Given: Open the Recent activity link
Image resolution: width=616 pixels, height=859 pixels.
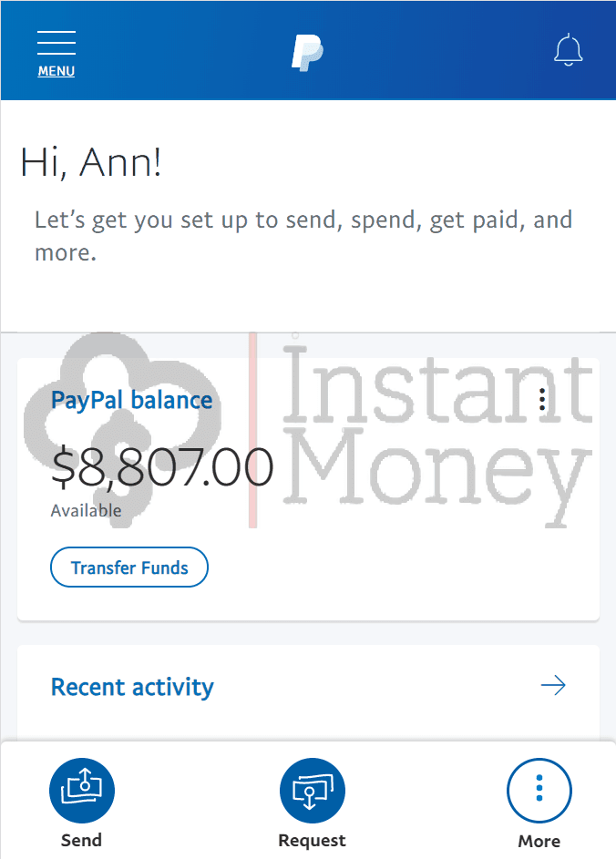Looking at the screenshot, I should pos(132,687).
